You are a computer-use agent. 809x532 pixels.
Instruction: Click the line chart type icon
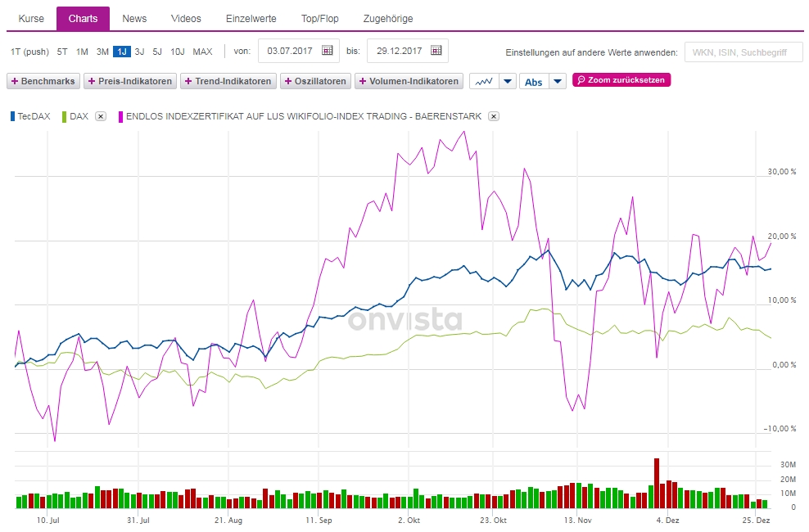click(485, 81)
